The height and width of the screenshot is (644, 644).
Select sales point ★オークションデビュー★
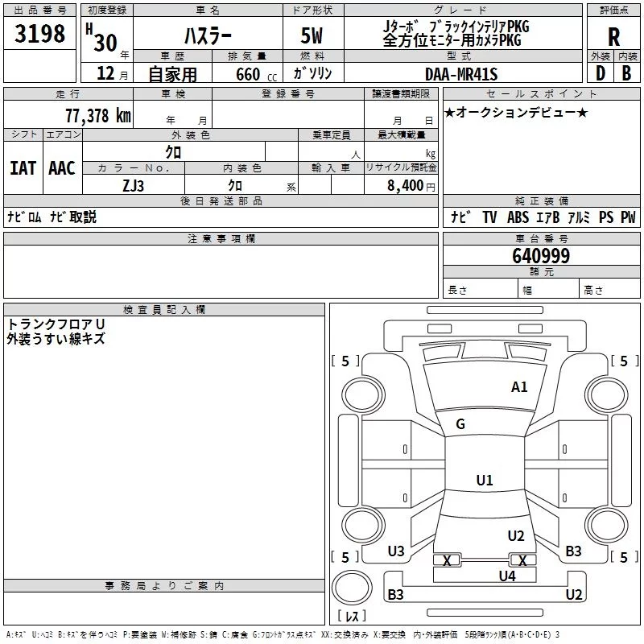coord(516,112)
